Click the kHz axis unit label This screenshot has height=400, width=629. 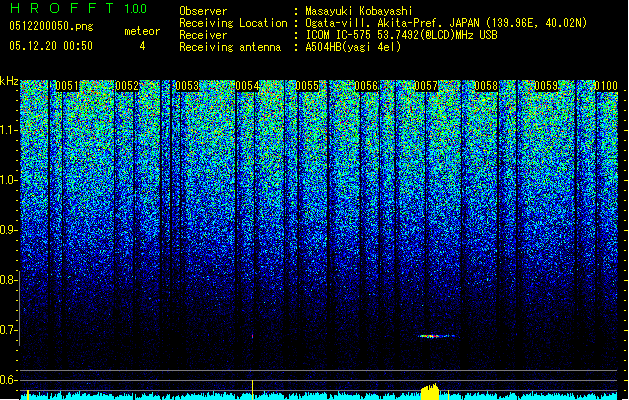coord(9,81)
